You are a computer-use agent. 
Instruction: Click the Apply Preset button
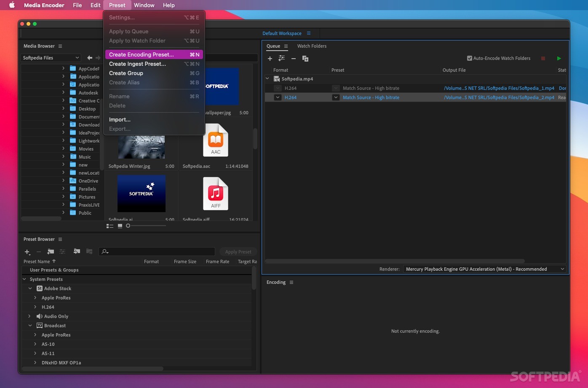point(238,251)
